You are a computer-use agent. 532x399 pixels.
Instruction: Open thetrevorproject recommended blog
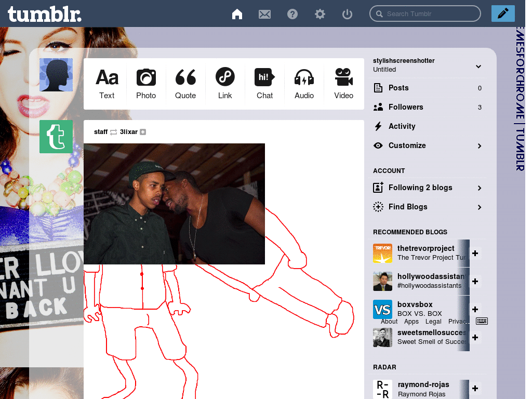pos(426,248)
